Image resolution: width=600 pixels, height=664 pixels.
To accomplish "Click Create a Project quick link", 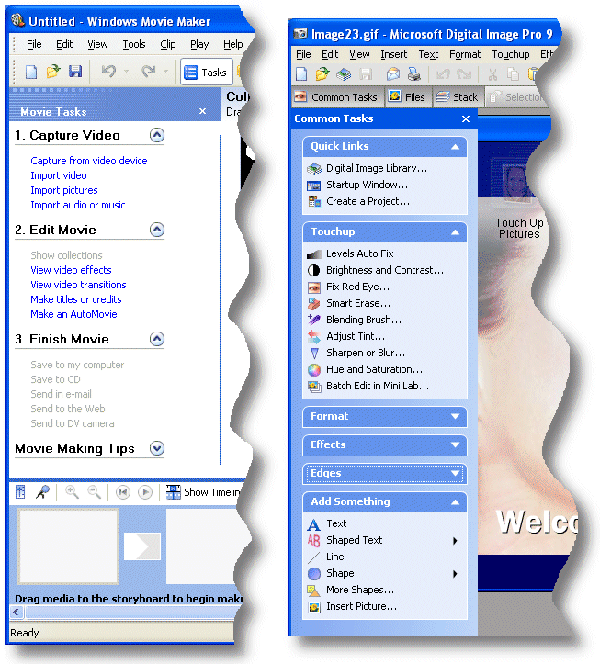I will click(358, 202).
